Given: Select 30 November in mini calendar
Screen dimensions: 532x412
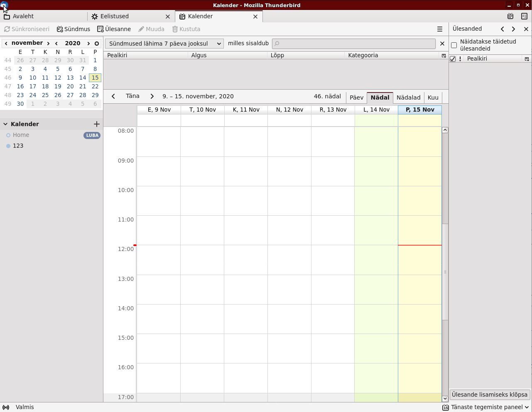Looking at the screenshot, I should coord(20,104).
